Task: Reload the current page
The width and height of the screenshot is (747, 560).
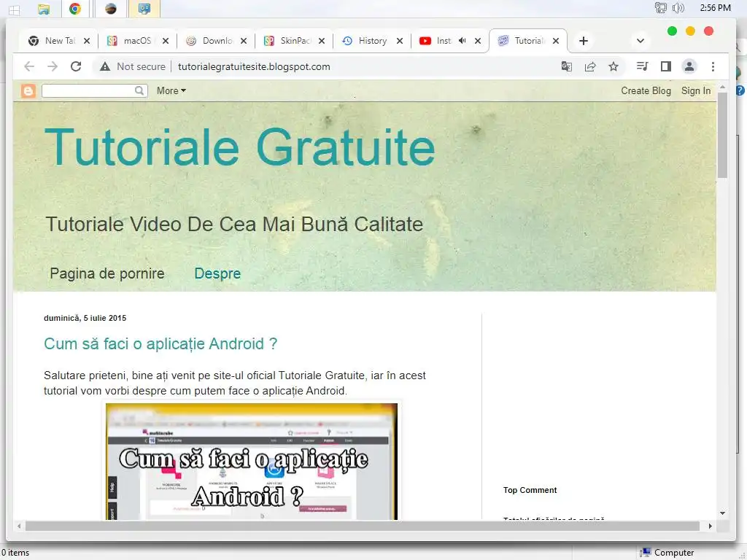Action: (76, 66)
